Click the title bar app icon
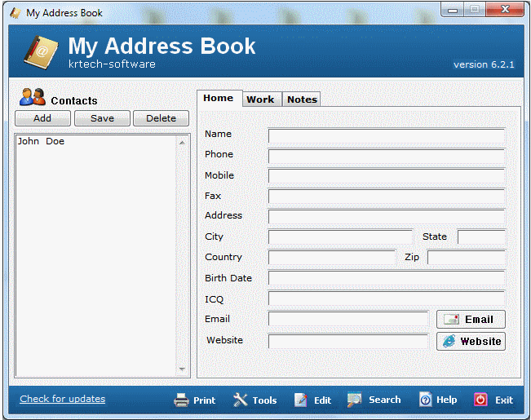Image resolution: width=531 pixels, height=420 pixels. [15, 13]
